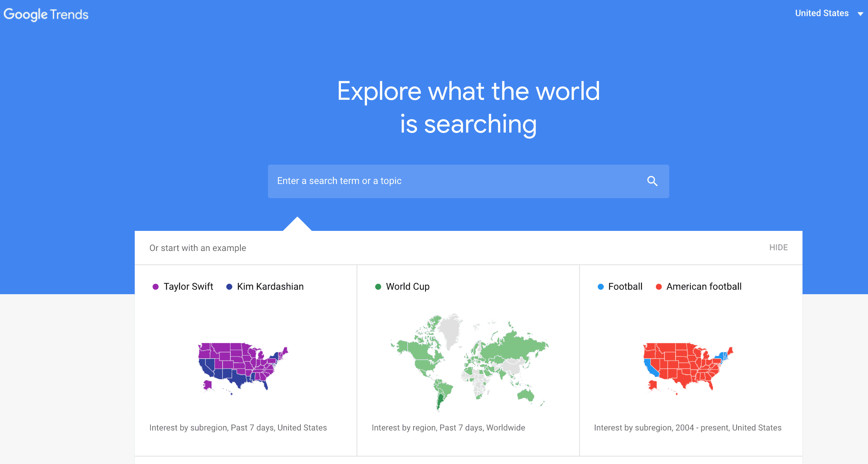
Task: Select the United States region label
Action: point(822,13)
